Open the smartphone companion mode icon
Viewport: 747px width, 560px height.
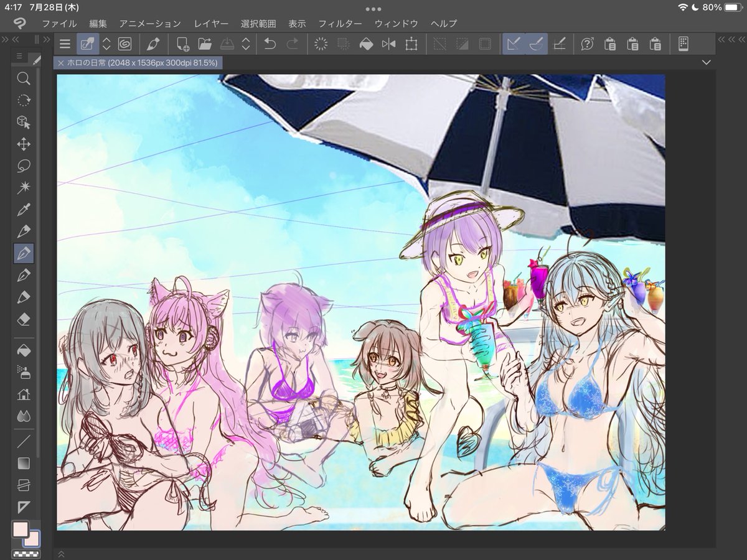point(683,44)
